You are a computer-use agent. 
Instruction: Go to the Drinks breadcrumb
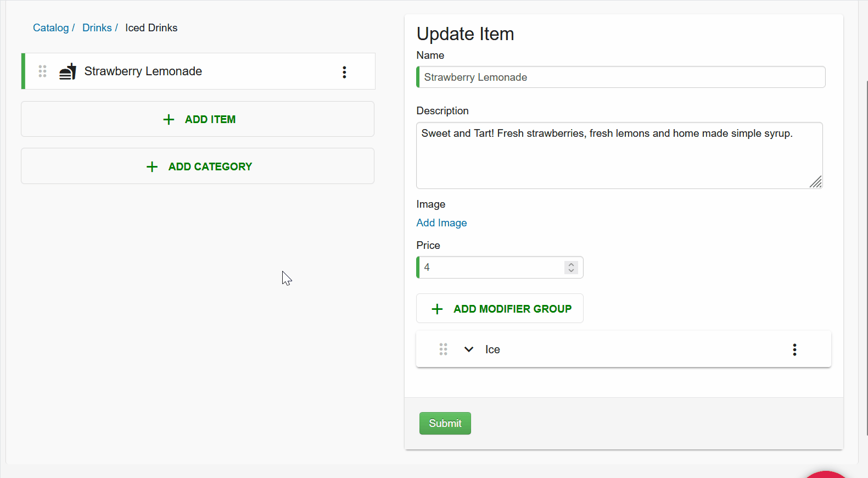pyautogui.click(x=97, y=28)
